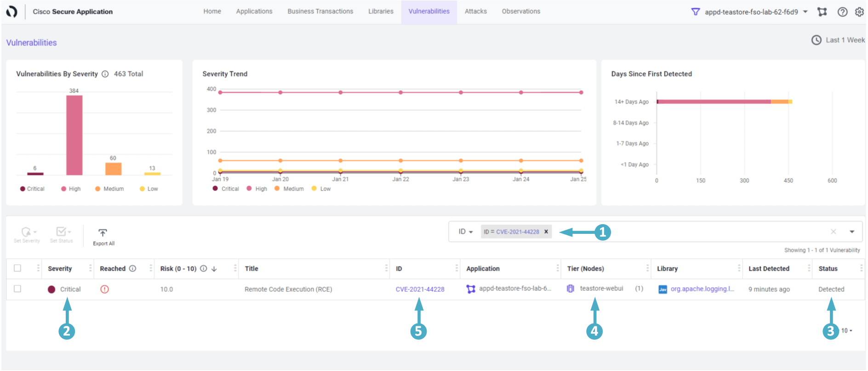Image resolution: width=868 pixels, height=371 pixels.
Task: Open the page size 10 dropdown
Action: [x=846, y=331]
